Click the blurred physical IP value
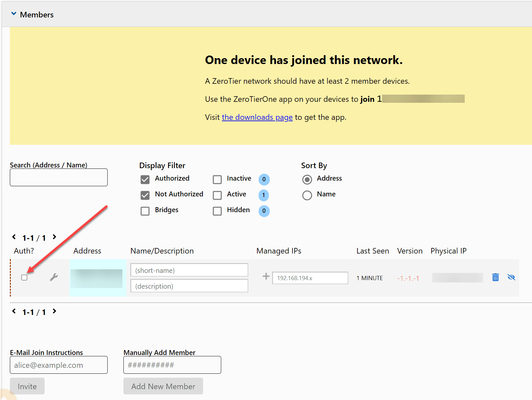Image resolution: width=532 pixels, height=400 pixels. tap(458, 278)
